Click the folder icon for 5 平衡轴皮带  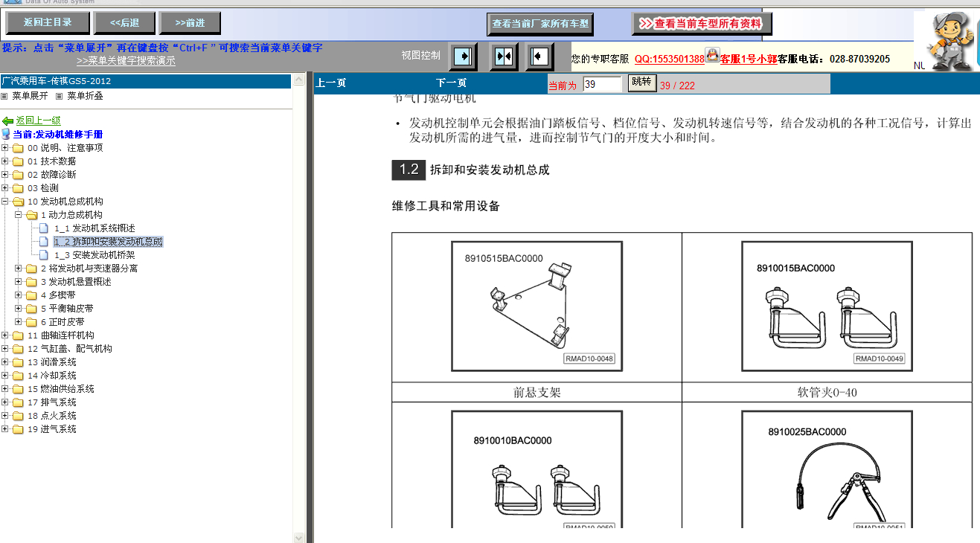pos(31,309)
